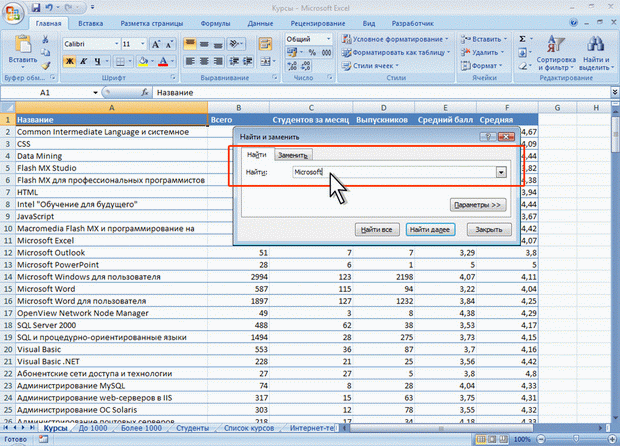Align text to the right
The height and width of the screenshot is (446, 620).
coord(218,61)
